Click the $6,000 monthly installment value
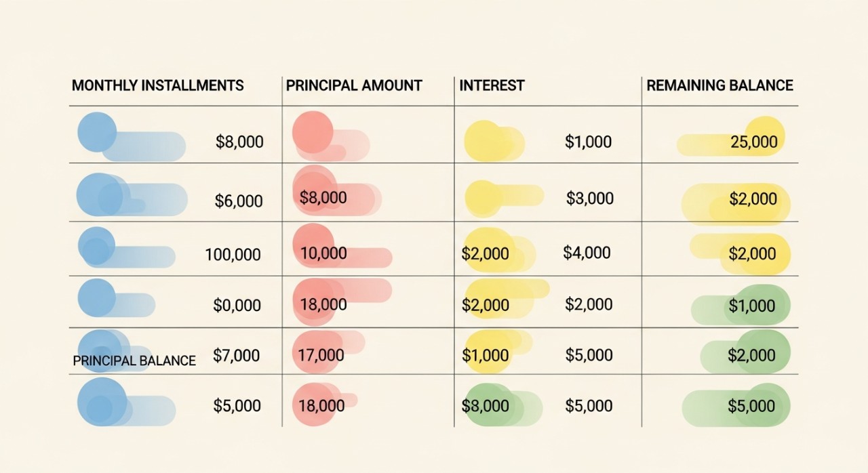Viewport: 868px width, 473px height. pos(239,201)
